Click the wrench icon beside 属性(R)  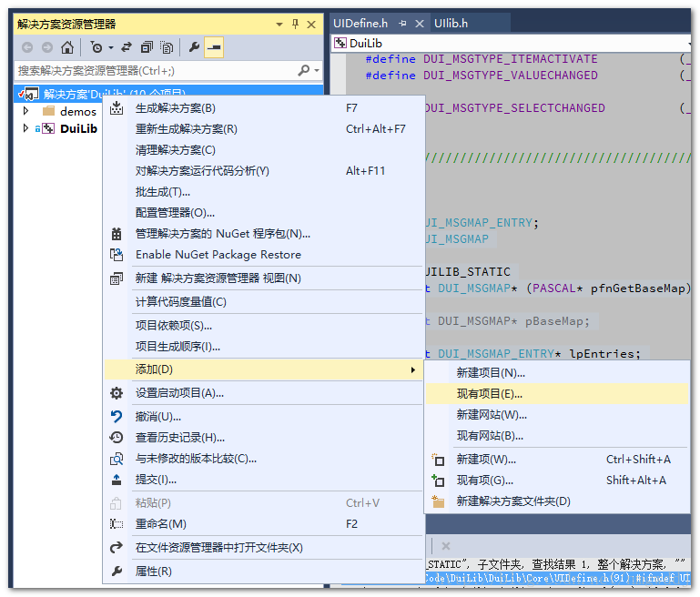[x=117, y=572]
